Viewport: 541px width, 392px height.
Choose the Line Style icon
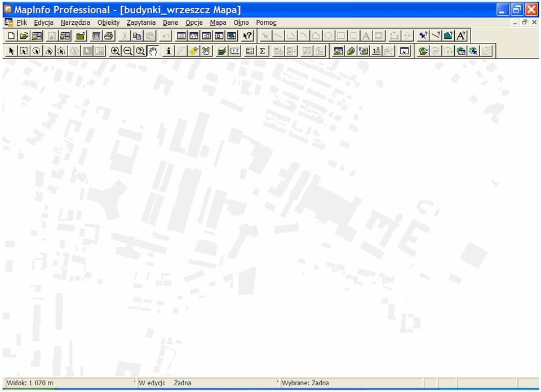(436, 35)
